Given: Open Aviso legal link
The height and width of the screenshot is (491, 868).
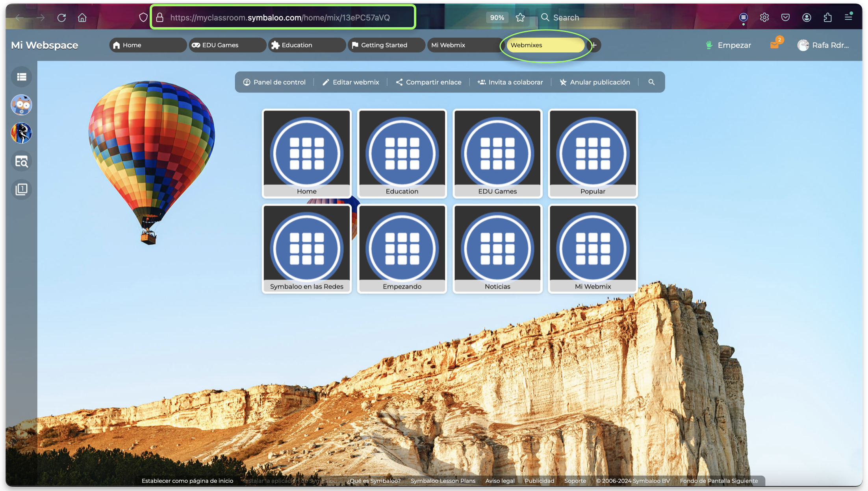Looking at the screenshot, I should click(500, 480).
